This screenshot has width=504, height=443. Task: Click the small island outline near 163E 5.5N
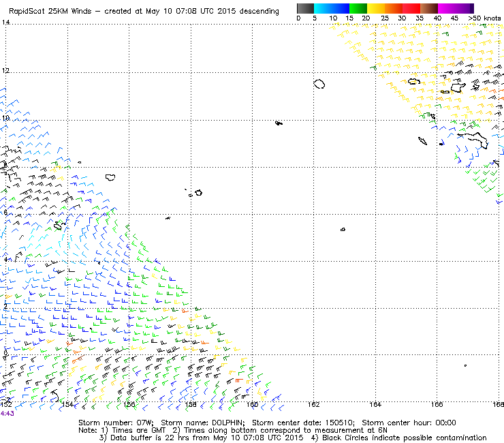(x=343, y=230)
